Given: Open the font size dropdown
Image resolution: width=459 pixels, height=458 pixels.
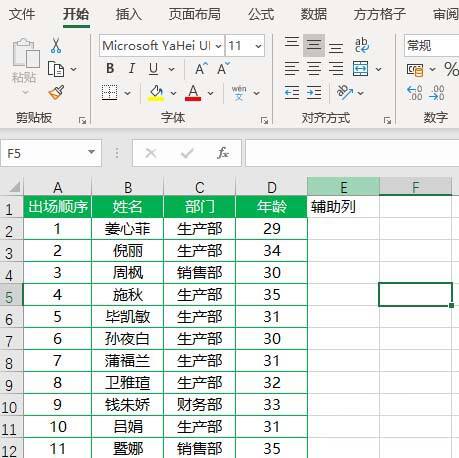Looking at the screenshot, I should pos(258,46).
